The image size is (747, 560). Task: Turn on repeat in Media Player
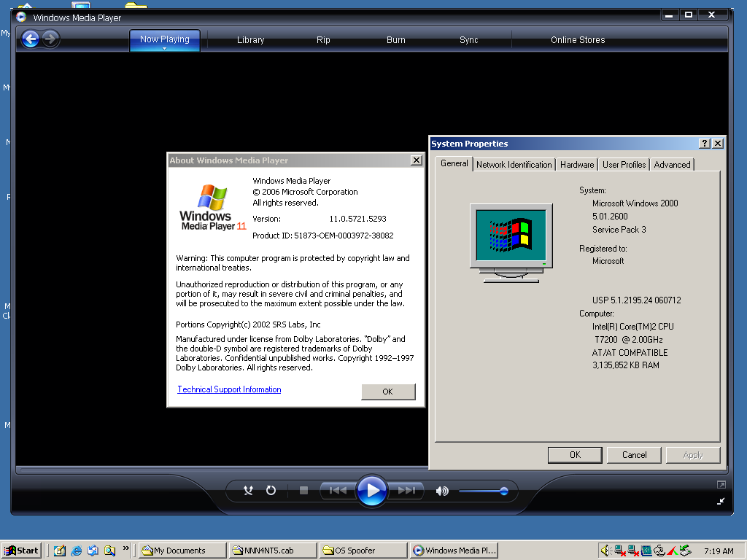click(x=271, y=490)
